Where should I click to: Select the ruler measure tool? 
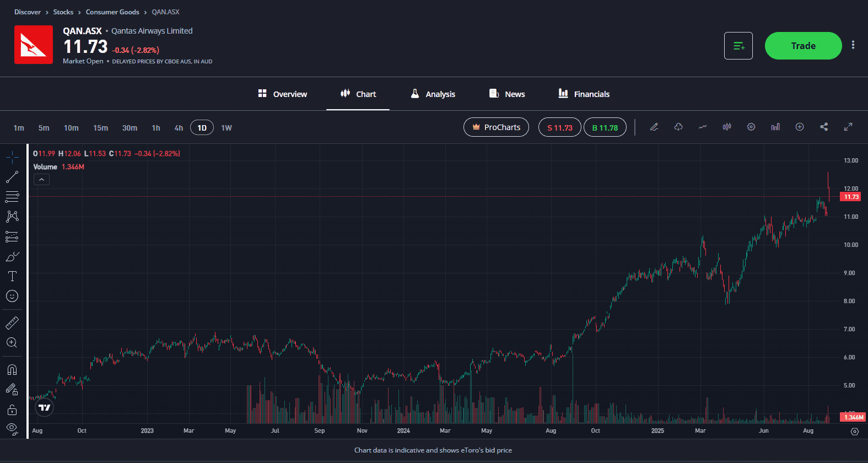point(12,322)
